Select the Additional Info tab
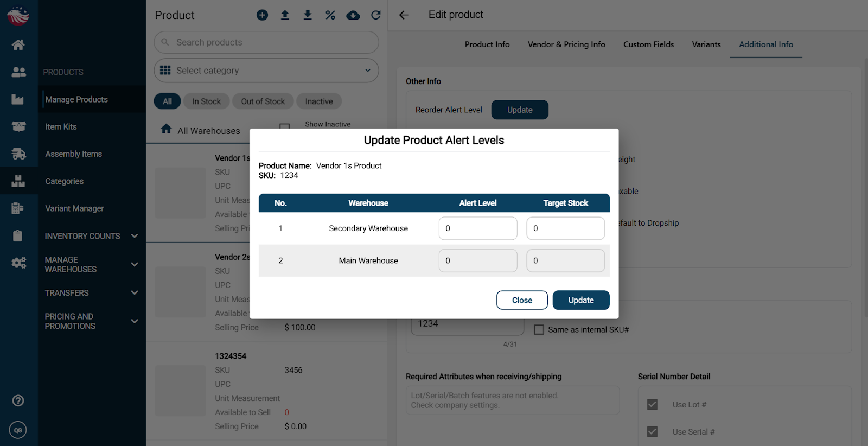 coord(766,44)
